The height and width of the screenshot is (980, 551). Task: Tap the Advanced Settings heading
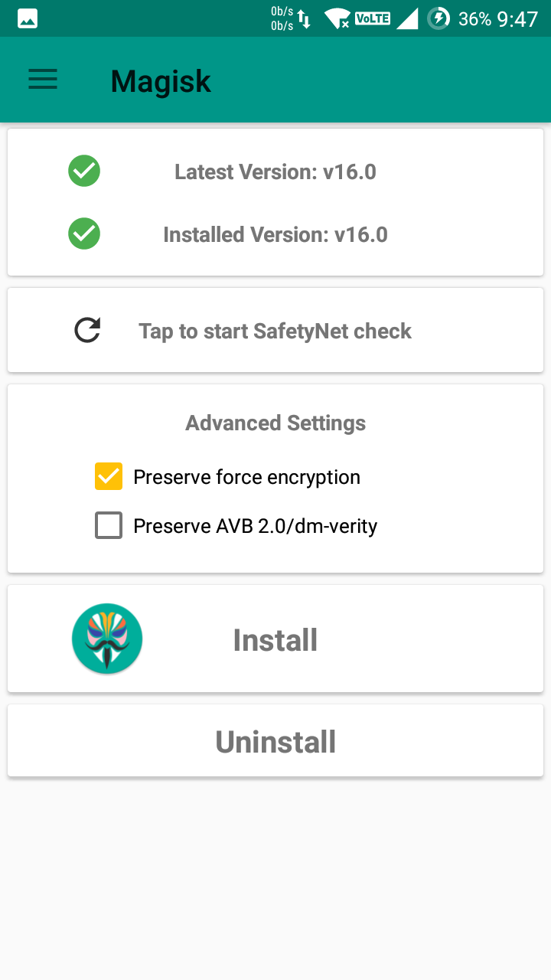pyautogui.click(x=275, y=423)
